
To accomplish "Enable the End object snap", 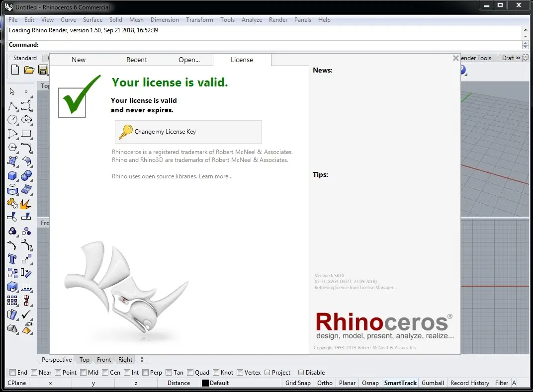I will point(13,373).
